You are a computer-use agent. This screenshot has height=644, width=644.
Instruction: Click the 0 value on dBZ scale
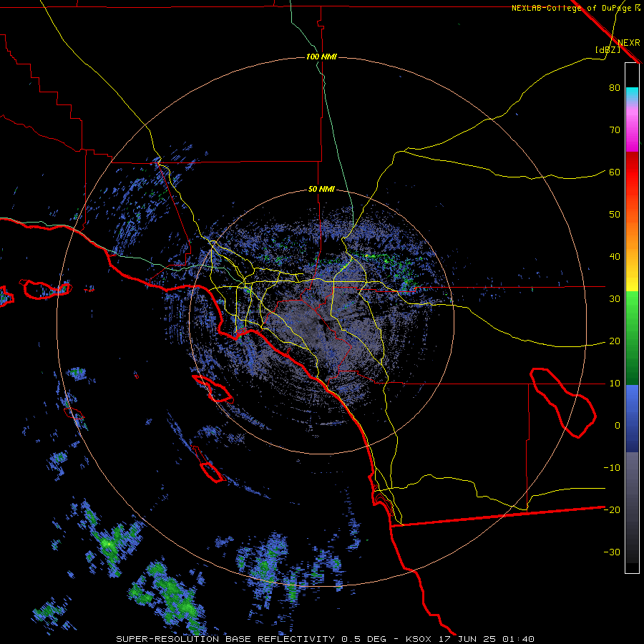coord(618,426)
